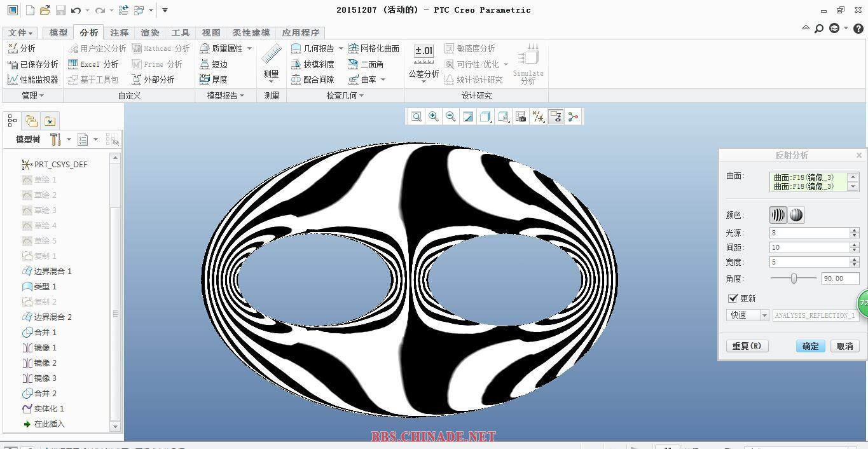This screenshot has height=449, width=868.
Task: Switch to 模型 ribbon tab
Action: tap(58, 32)
